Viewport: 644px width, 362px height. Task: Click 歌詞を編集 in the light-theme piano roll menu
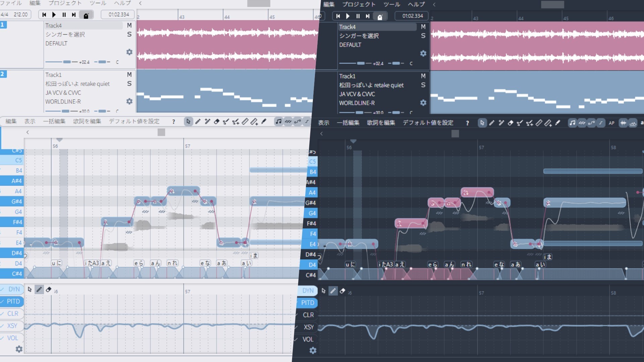(x=87, y=121)
